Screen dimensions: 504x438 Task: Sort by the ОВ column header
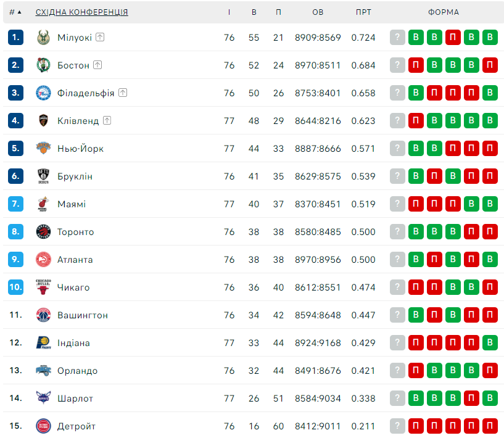[x=318, y=12]
